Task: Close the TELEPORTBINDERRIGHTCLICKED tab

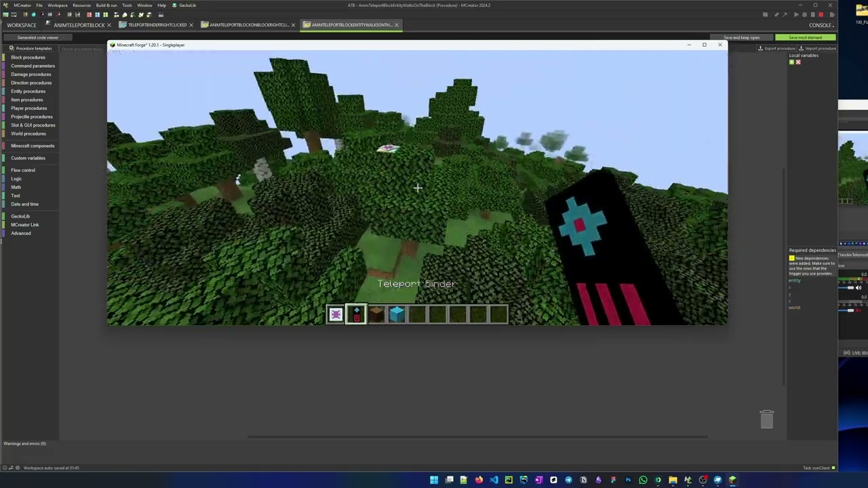Action: click(191, 25)
